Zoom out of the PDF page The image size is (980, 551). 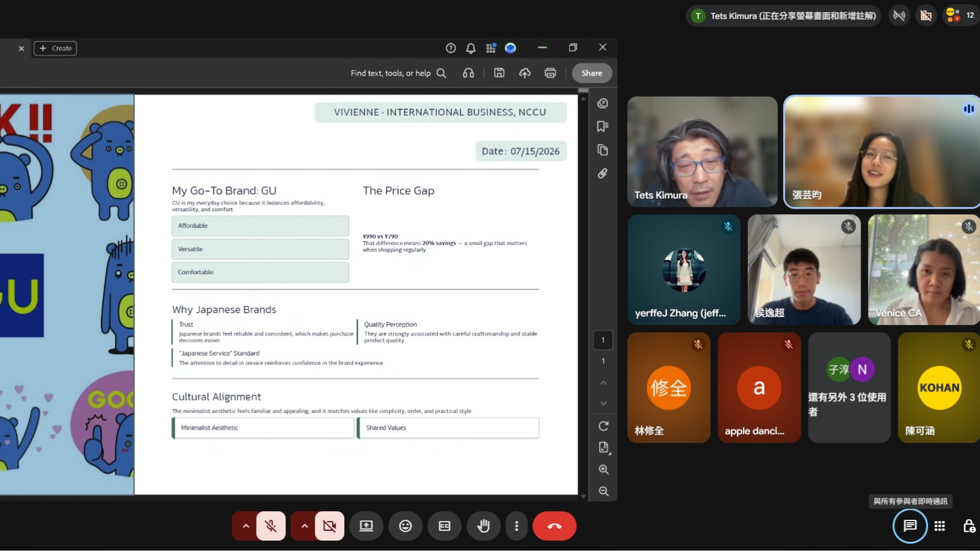tap(603, 491)
